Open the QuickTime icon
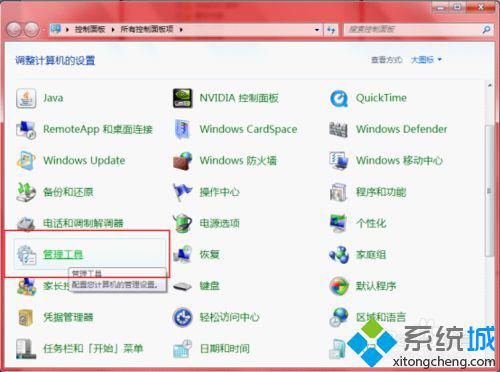Image resolution: width=500 pixels, height=372 pixels. [339, 98]
